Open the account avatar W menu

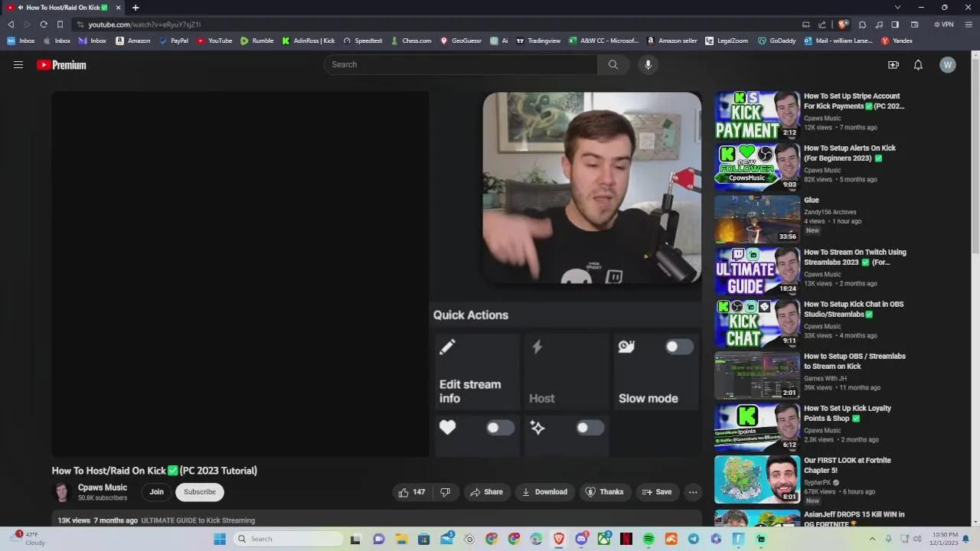pyautogui.click(x=948, y=65)
